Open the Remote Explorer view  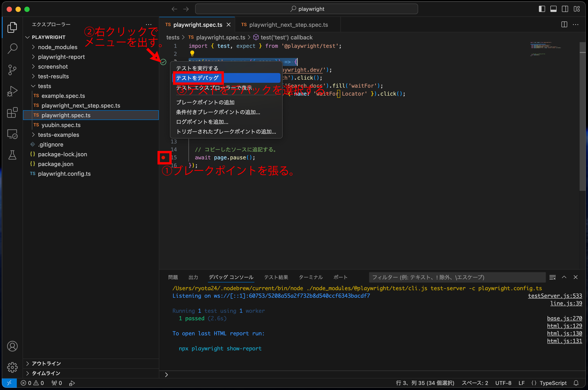pyautogui.click(x=12, y=134)
